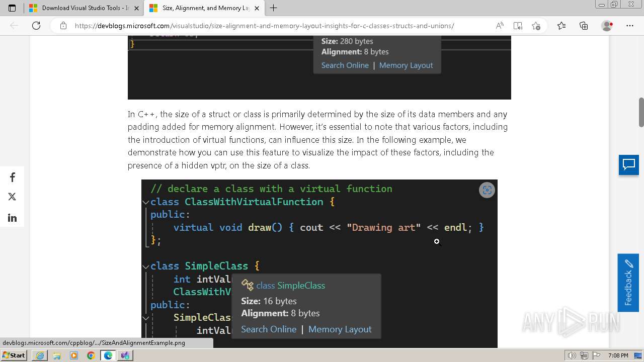Open the chat bubble widget
The height and width of the screenshot is (362, 644).
click(x=629, y=165)
